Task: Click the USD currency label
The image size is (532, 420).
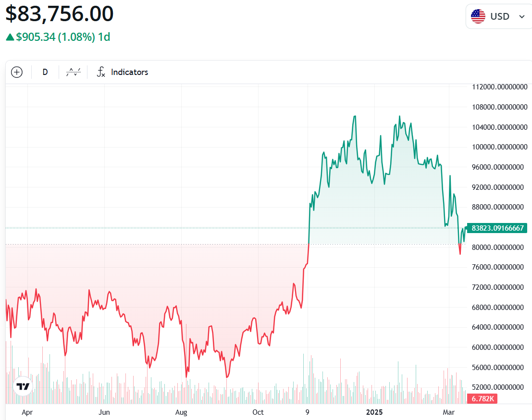Action: (500, 16)
